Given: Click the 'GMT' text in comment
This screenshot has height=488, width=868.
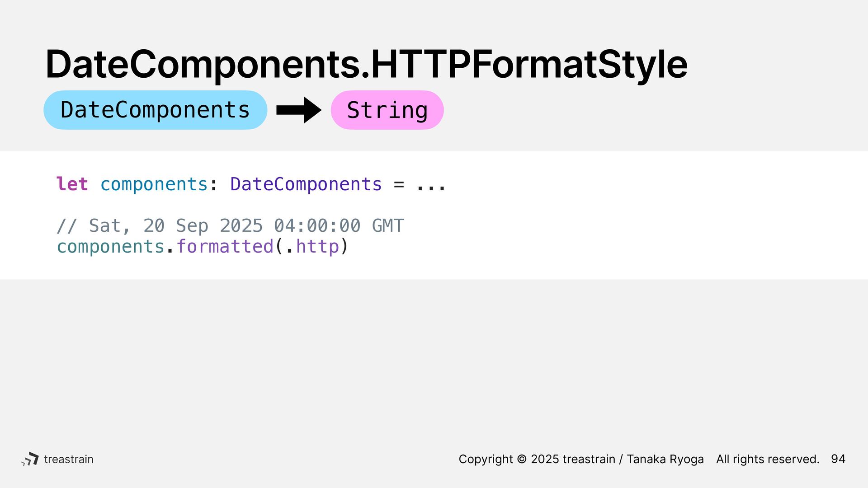Looking at the screenshot, I should (x=388, y=225).
